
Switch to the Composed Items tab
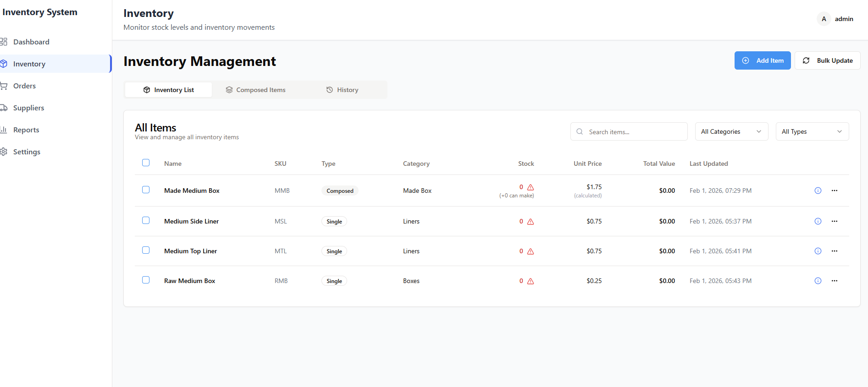pyautogui.click(x=255, y=90)
